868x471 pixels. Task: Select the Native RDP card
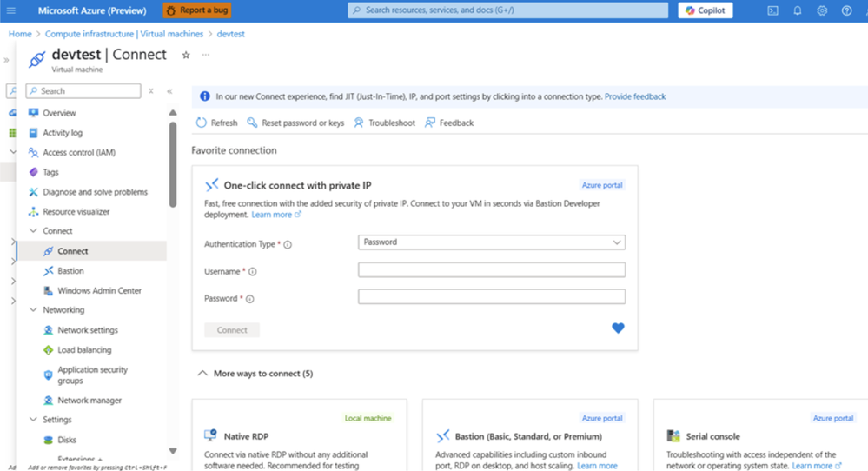tap(300, 435)
